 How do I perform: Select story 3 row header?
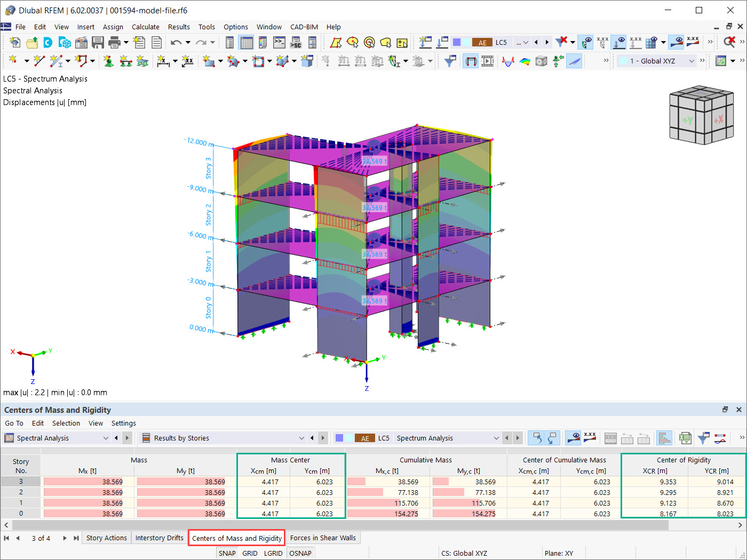[x=21, y=482]
